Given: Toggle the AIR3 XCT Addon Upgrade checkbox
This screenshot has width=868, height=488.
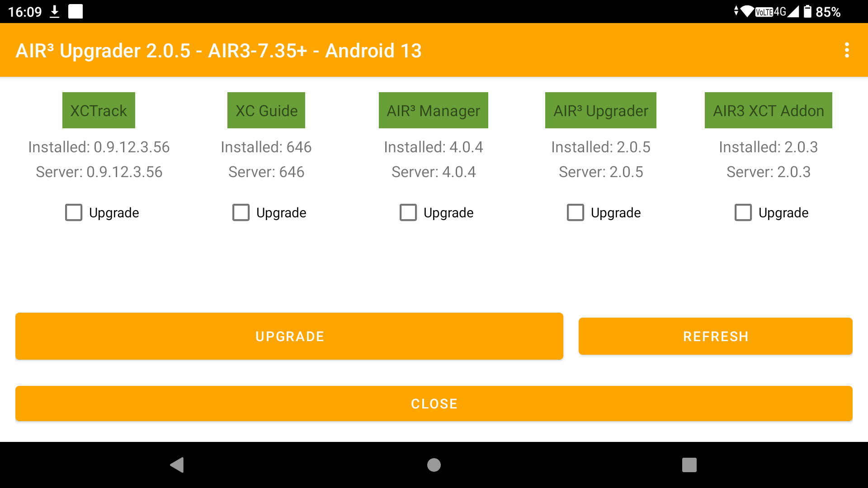Looking at the screenshot, I should tap(743, 212).
